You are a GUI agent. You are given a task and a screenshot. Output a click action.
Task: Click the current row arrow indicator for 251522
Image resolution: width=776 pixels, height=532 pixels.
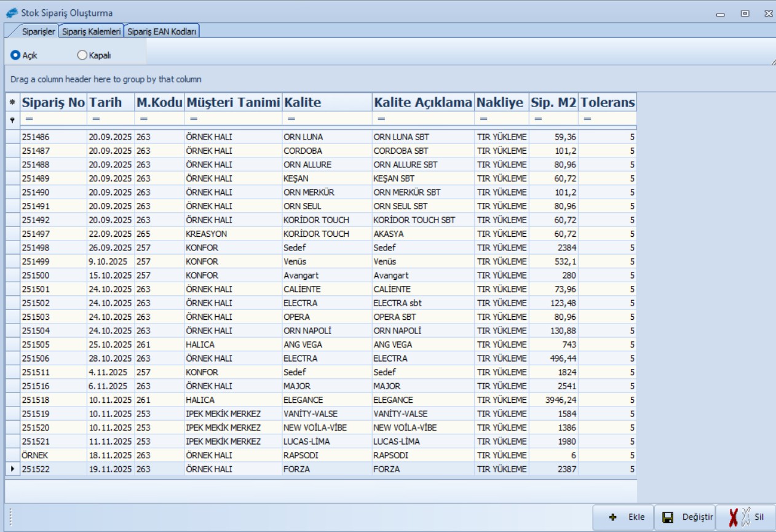click(12, 469)
